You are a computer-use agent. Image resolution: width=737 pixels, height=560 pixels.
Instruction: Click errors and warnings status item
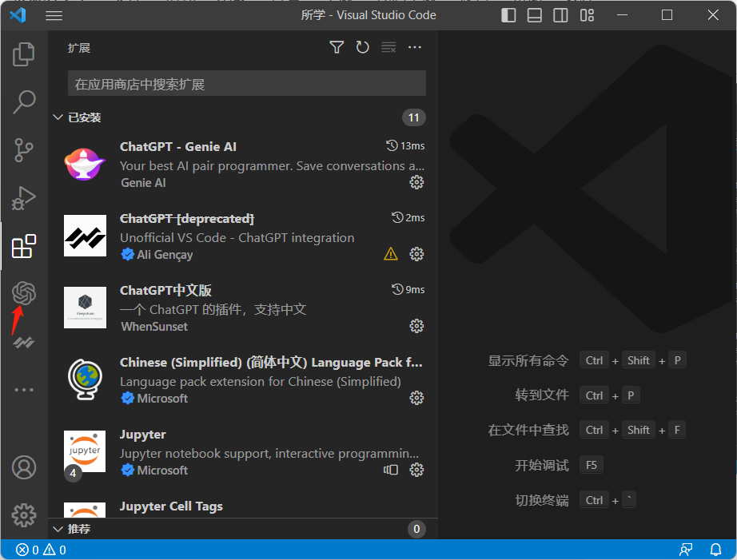click(x=41, y=550)
